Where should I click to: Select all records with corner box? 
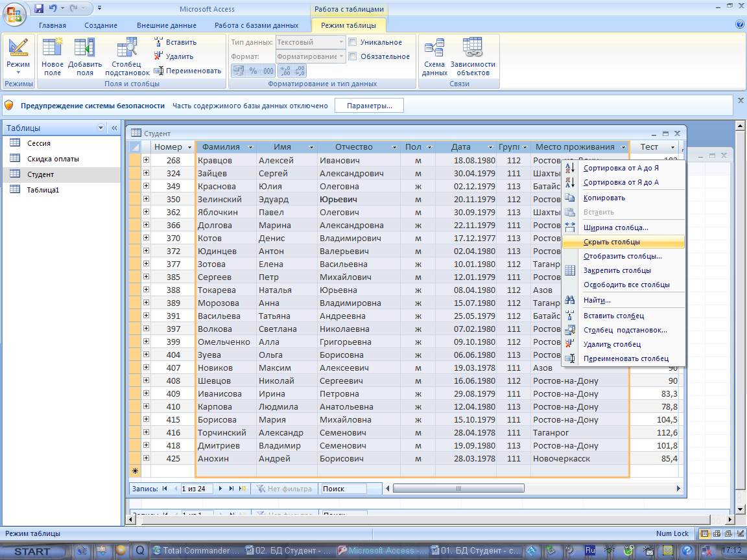coord(134,147)
